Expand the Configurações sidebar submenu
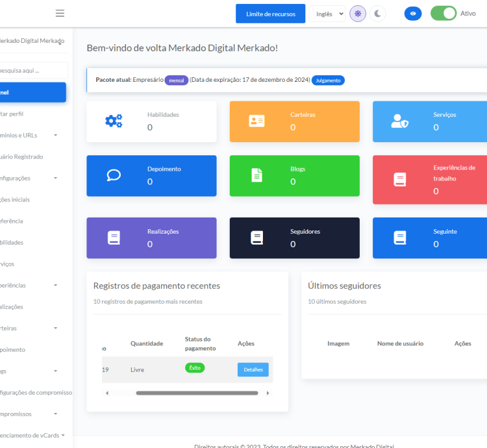Image resolution: width=487 pixels, height=448 pixels. pos(29,178)
